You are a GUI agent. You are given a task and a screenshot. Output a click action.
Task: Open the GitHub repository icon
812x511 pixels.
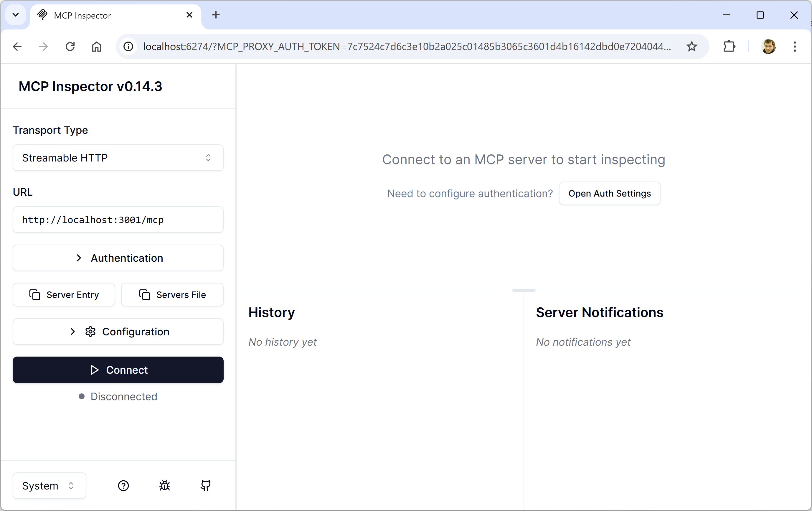tap(206, 486)
